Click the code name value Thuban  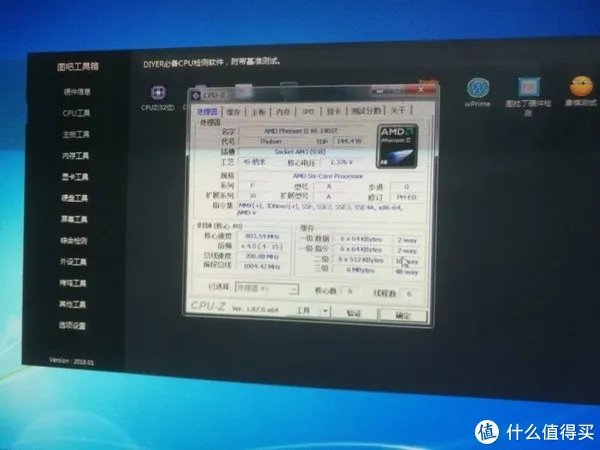click(271, 141)
